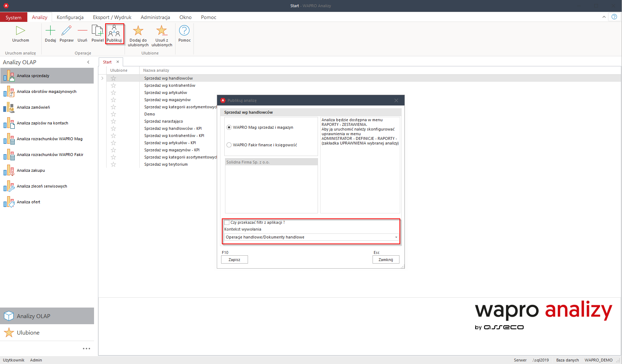The image size is (622, 364).
Task: Select Sprzedaż wg kontrahentów - KPI row
Action: pos(174,136)
